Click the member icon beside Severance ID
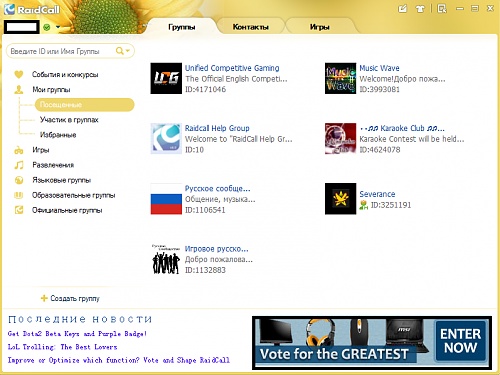Viewport: 500px width, 375px height. tap(363, 205)
